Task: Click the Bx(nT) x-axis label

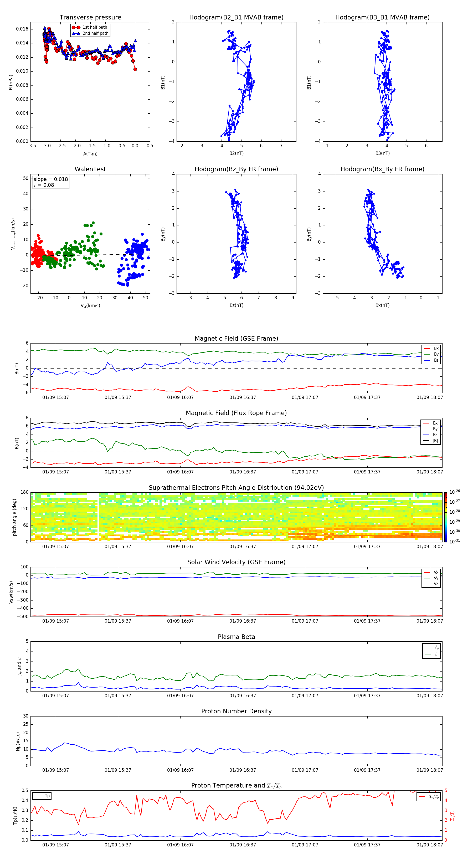Action: point(382,305)
